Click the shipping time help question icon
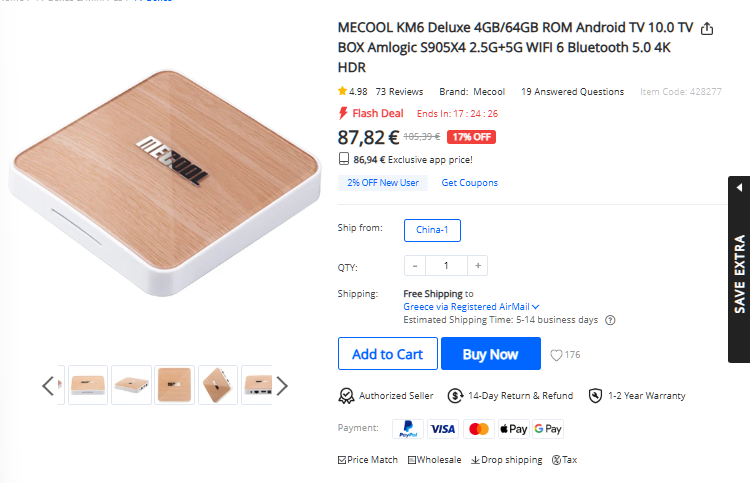750x483 pixels. pyautogui.click(x=610, y=320)
